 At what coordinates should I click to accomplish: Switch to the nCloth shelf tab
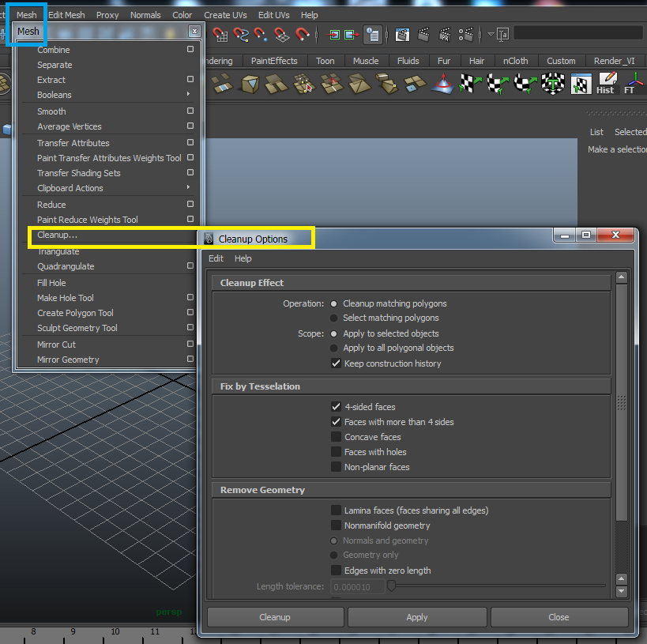click(x=515, y=61)
